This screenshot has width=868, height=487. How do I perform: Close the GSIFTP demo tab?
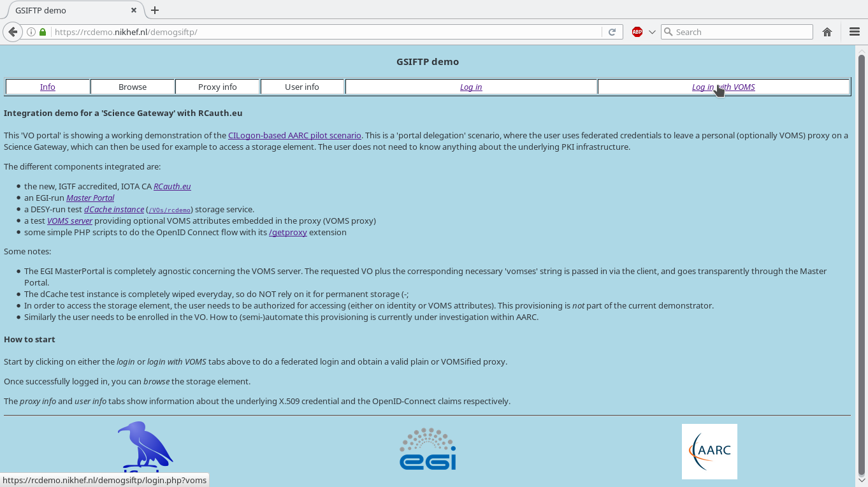[x=134, y=10]
